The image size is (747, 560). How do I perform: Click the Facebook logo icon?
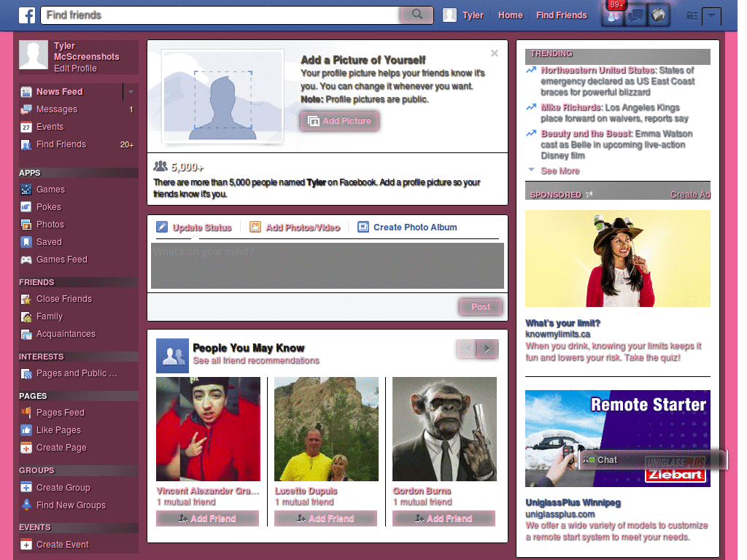pos(27,15)
